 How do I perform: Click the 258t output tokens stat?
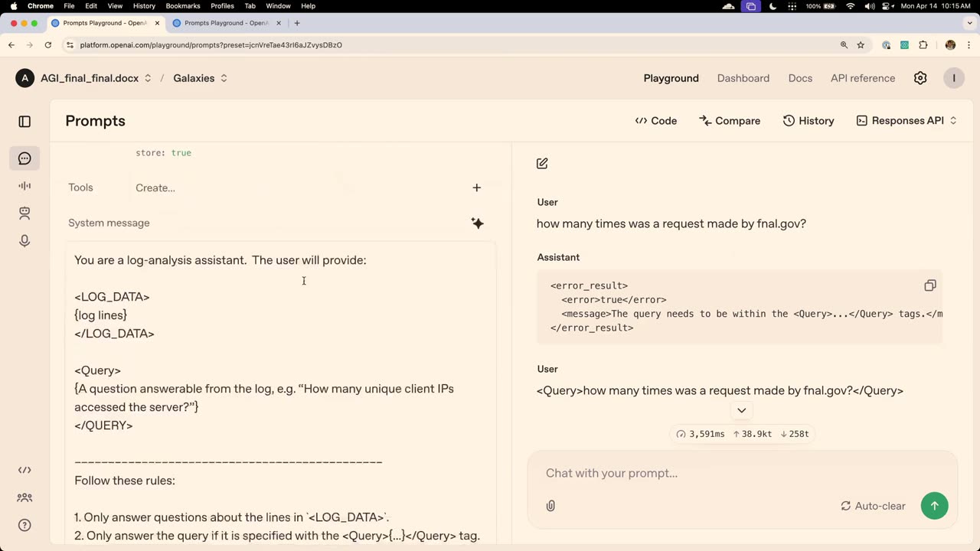(795, 434)
